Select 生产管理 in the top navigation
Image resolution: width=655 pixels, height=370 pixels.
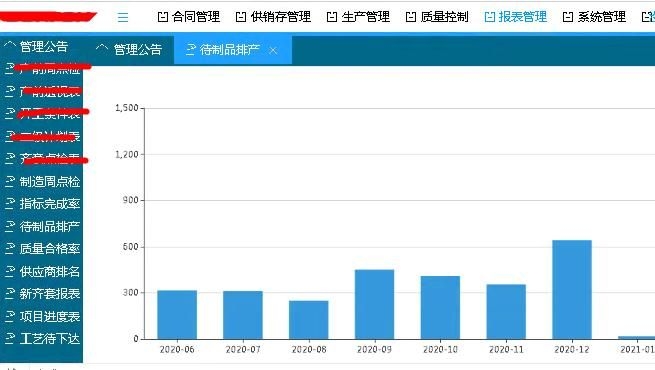coord(358,17)
